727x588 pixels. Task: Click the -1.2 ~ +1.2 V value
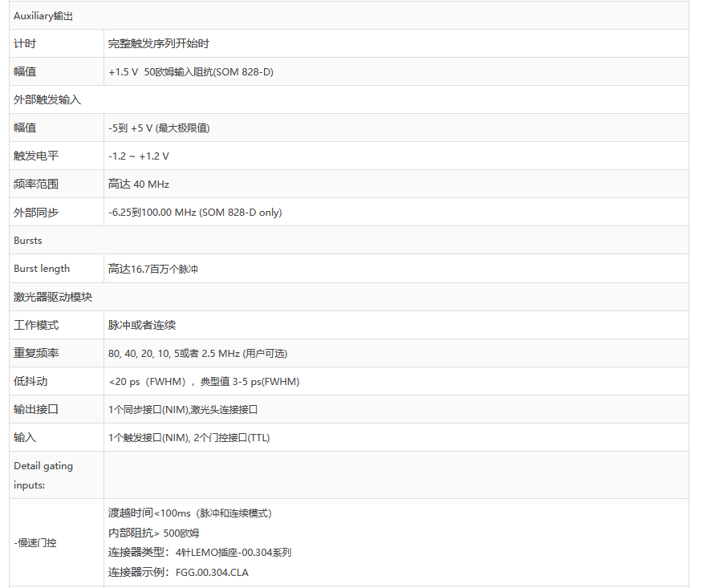[x=139, y=156]
